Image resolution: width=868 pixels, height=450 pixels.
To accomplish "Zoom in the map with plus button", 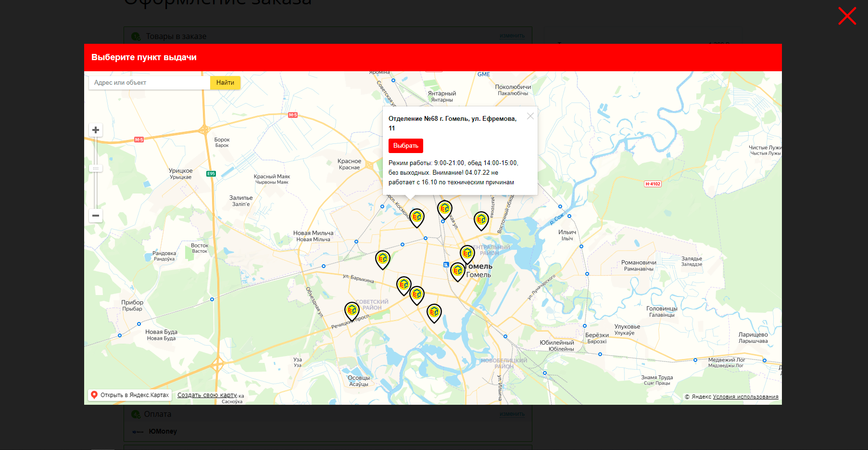I will 96,130.
